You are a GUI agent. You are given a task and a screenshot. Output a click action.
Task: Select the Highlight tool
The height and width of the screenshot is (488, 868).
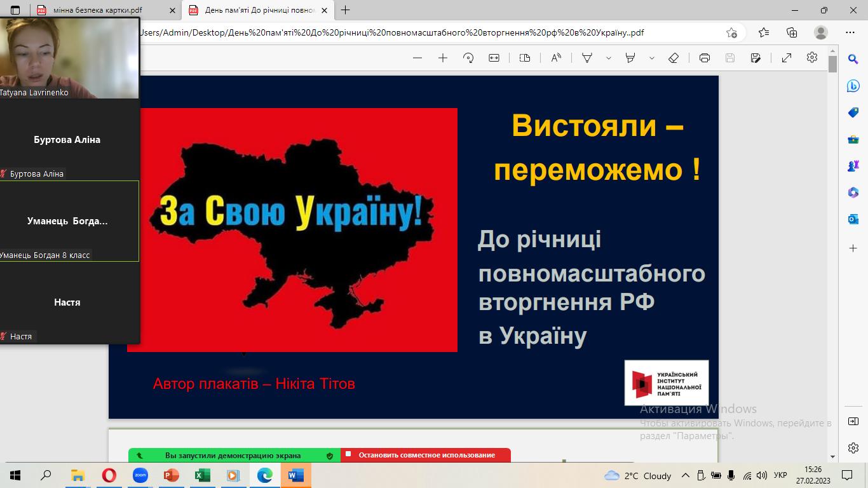pyautogui.click(x=630, y=58)
